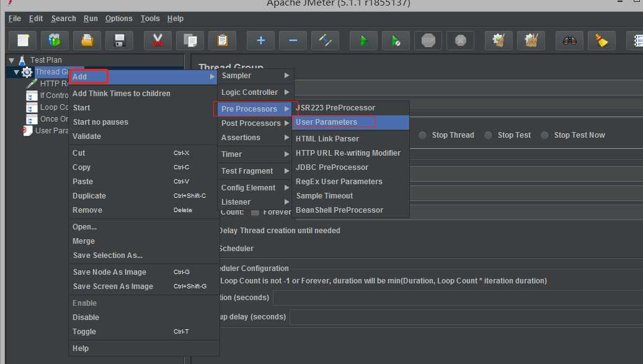Viewport: 643px width, 364px height.
Task: Select Add Think Times to children
Action: 143,94
